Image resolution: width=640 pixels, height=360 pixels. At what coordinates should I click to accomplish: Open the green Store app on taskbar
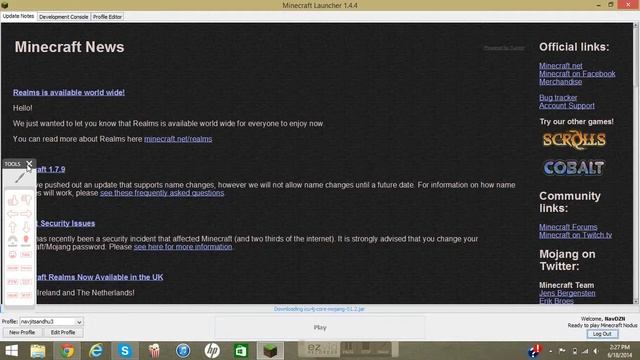coord(241,351)
